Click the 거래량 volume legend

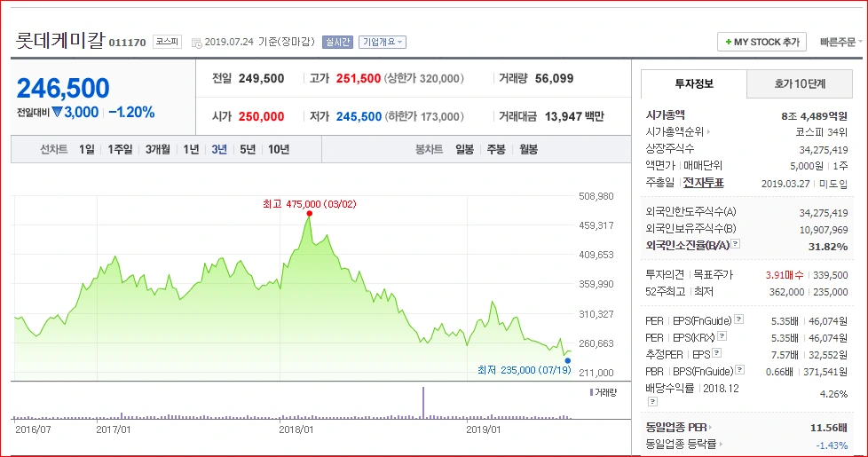tap(604, 392)
